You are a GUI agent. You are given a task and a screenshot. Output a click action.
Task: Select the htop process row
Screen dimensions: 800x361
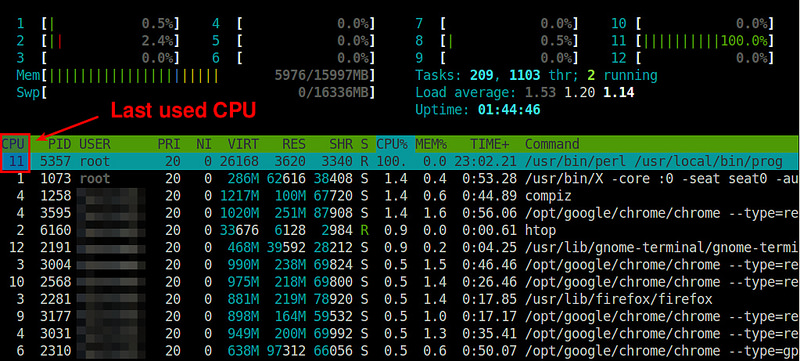coord(400,230)
